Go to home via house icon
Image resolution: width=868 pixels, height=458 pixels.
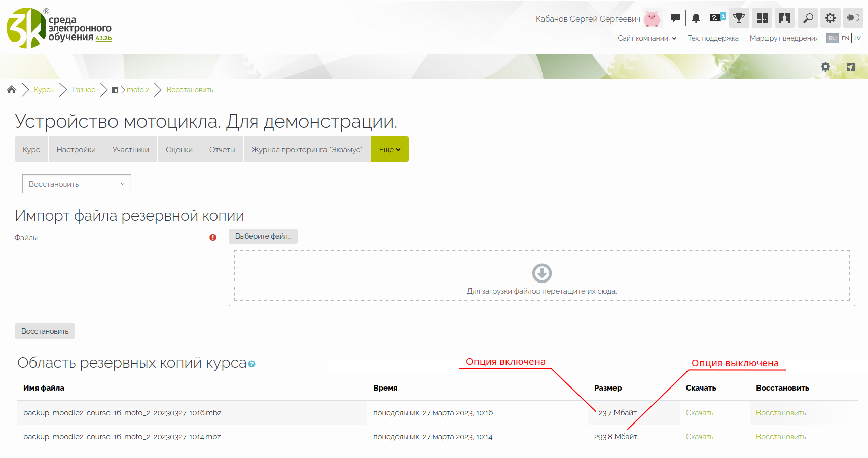12,90
